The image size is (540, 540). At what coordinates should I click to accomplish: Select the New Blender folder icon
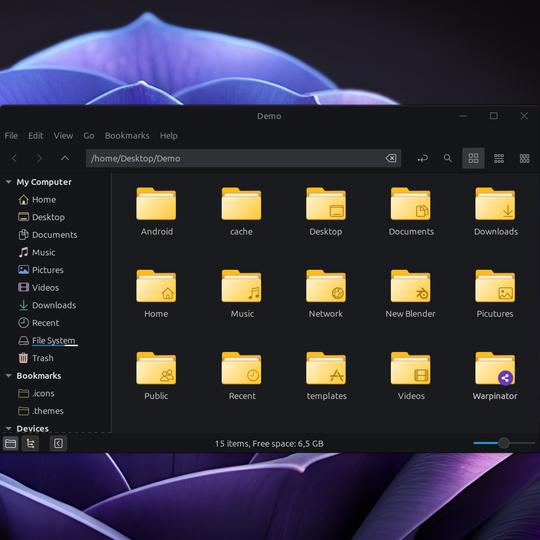point(411,286)
